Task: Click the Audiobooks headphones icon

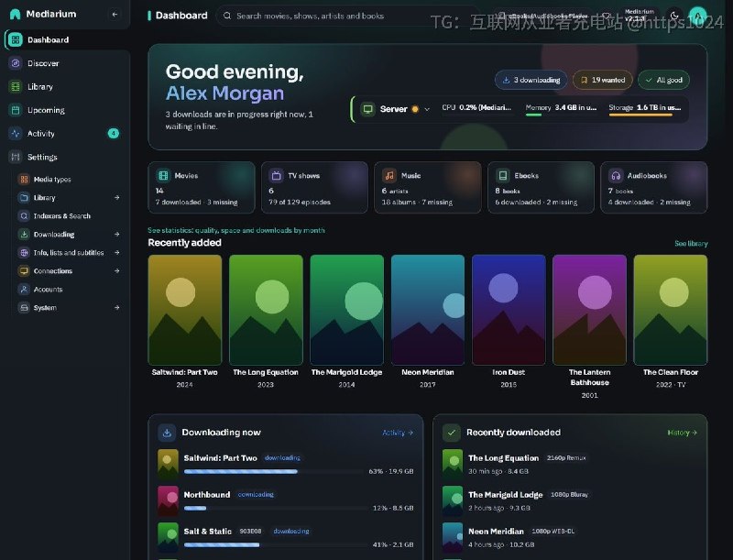Action: [616, 176]
